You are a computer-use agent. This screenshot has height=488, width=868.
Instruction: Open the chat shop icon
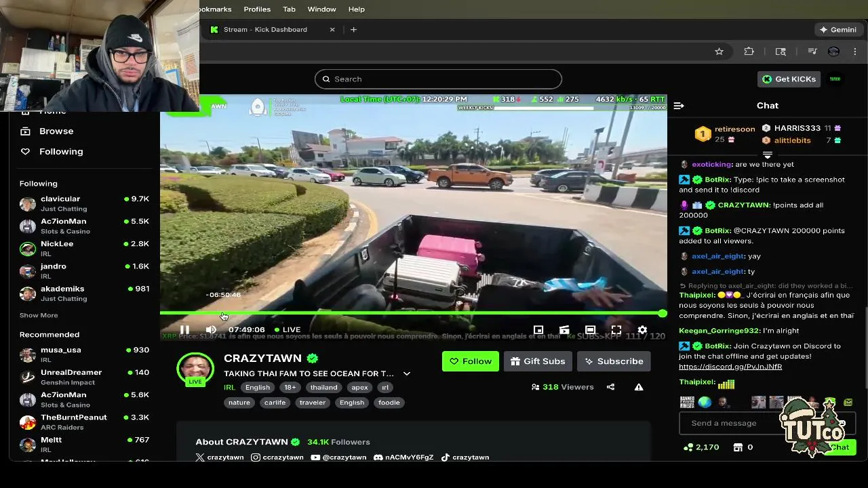736,447
